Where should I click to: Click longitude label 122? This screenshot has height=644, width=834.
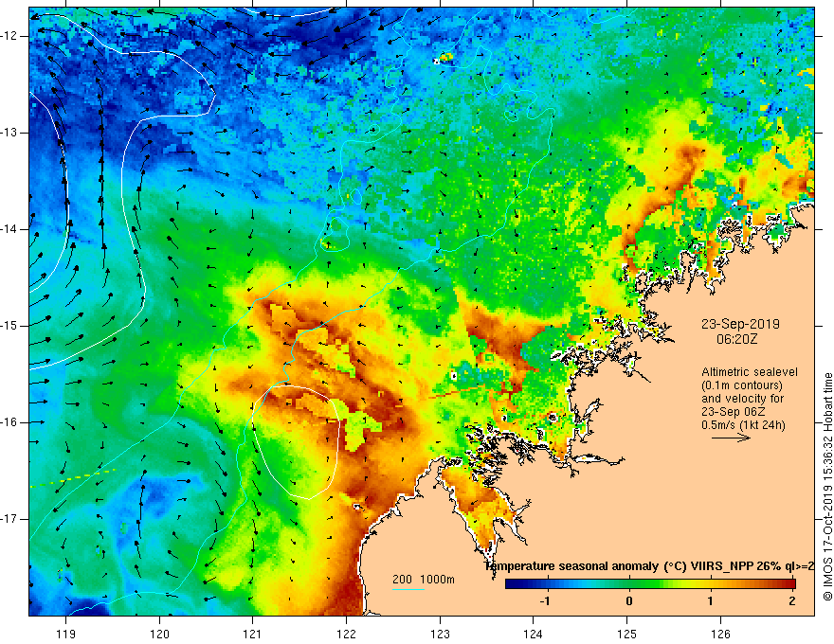pos(346,634)
